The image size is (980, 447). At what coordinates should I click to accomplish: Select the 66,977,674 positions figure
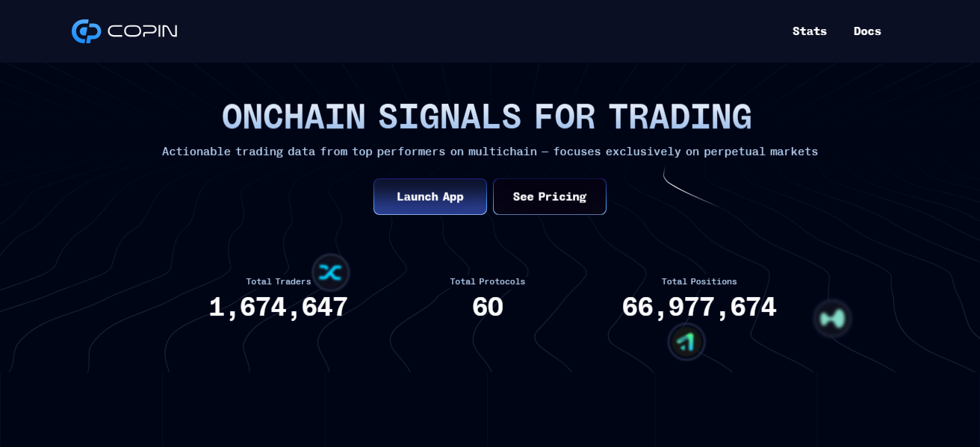tap(698, 307)
